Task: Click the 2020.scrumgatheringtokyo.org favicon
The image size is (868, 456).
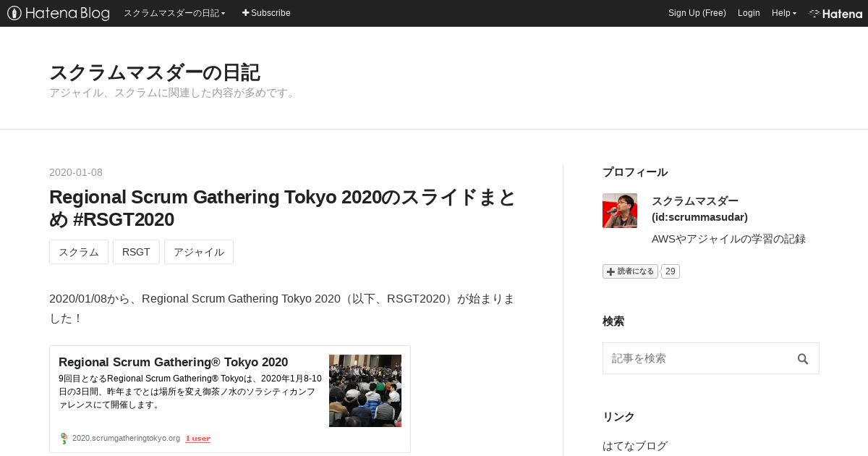Action: point(64,438)
